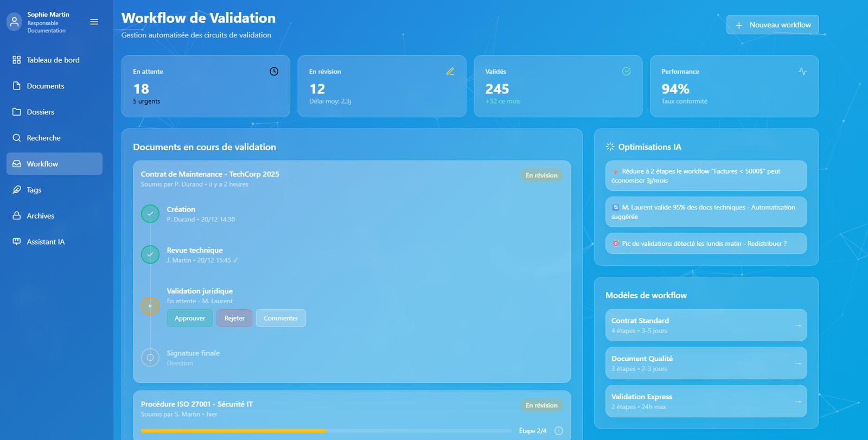Viewport: 868px width, 440px height.
Task: Click the activity pulse icon on Performance card
Action: 802,72
